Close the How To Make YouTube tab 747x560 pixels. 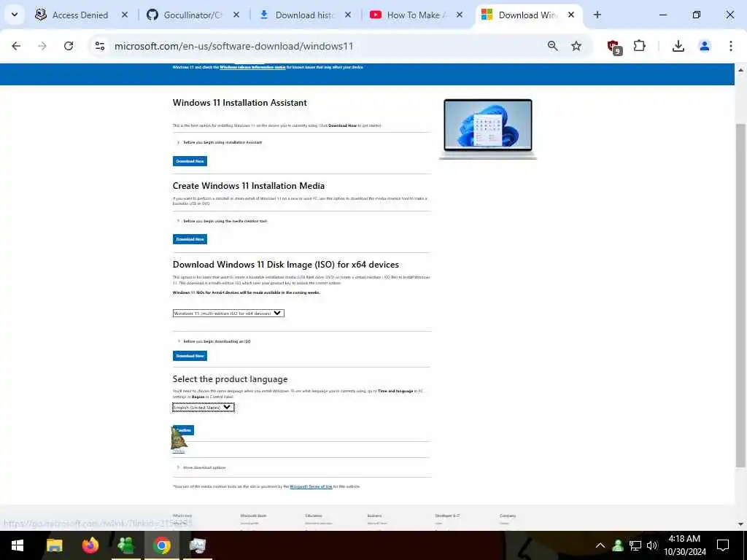coord(460,15)
